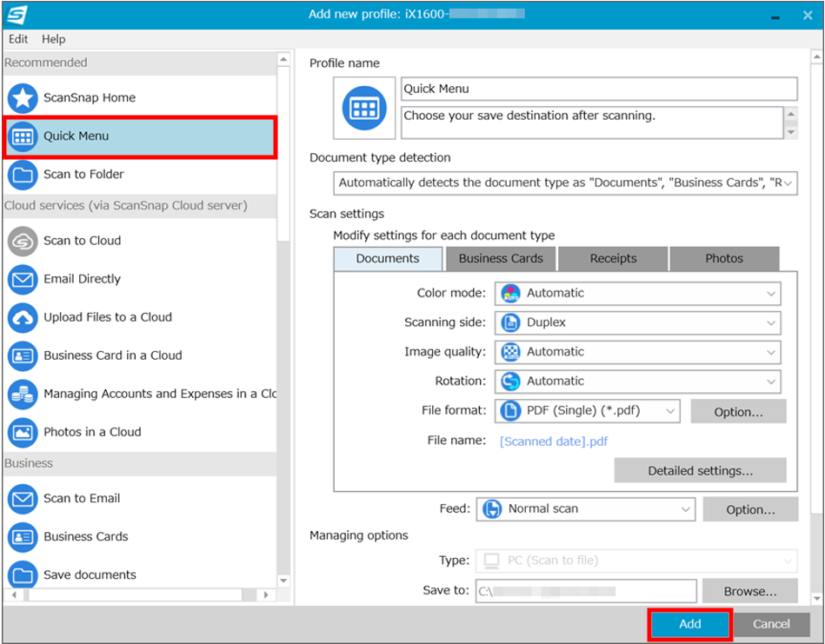The width and height of the screenshot is (825, 644).
Task: Switch to the Photos tab
Action: click(724, 259)
